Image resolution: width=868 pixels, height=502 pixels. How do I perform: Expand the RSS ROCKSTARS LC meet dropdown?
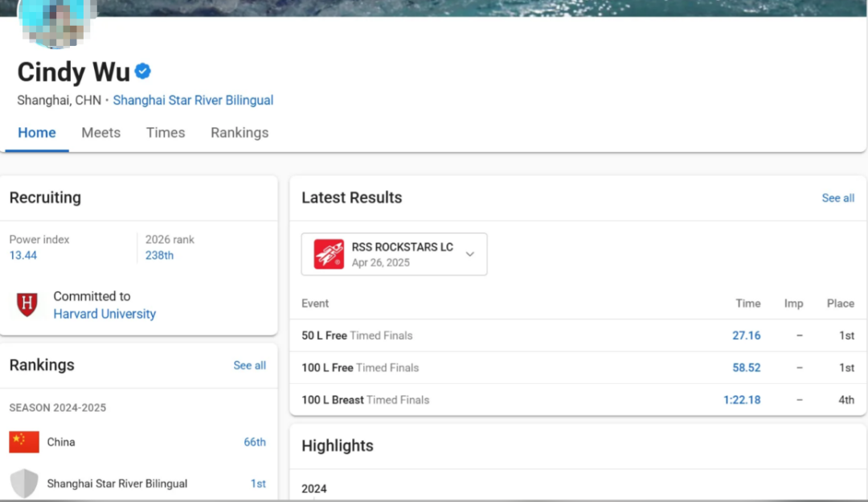tap(470, 254)
